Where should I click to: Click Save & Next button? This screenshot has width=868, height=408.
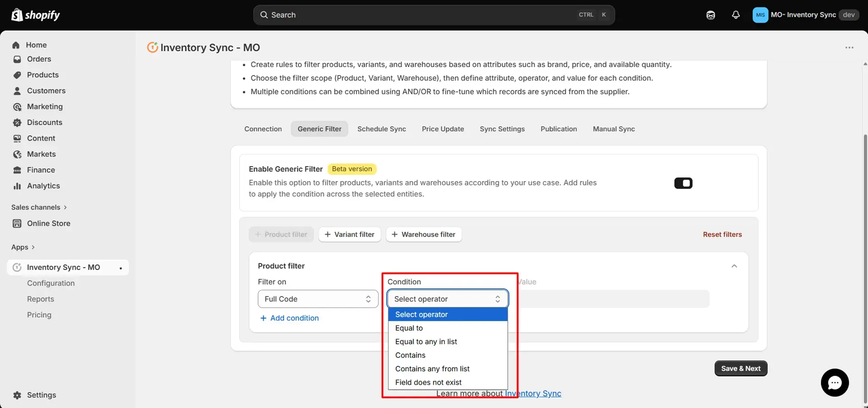coord(741,369)
